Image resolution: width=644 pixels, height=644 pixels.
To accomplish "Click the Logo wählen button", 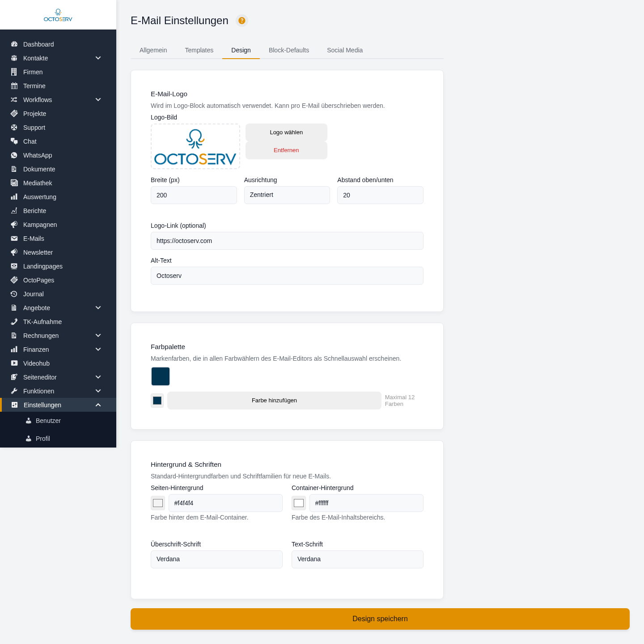I will [286, 132].
